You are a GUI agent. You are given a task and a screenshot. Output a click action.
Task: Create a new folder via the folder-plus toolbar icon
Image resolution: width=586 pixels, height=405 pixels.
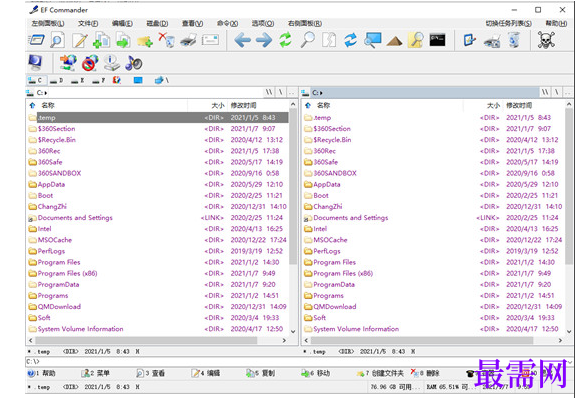click(145, 40)
